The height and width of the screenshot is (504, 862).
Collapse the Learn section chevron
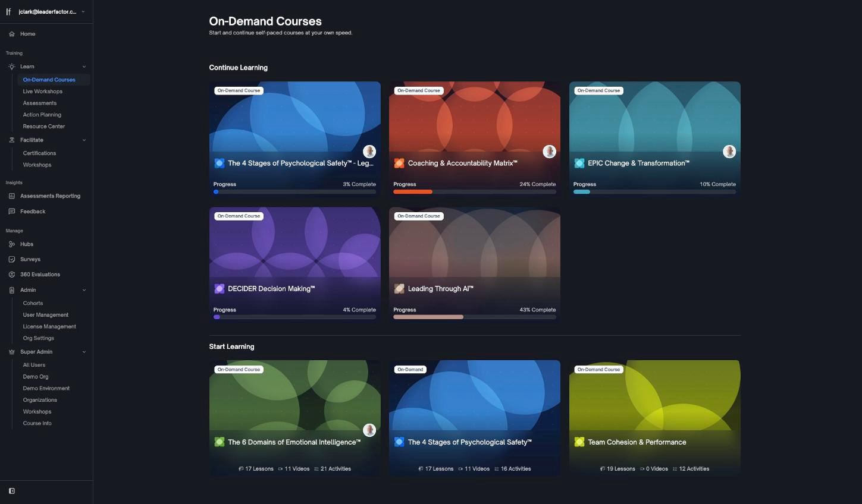84,67
